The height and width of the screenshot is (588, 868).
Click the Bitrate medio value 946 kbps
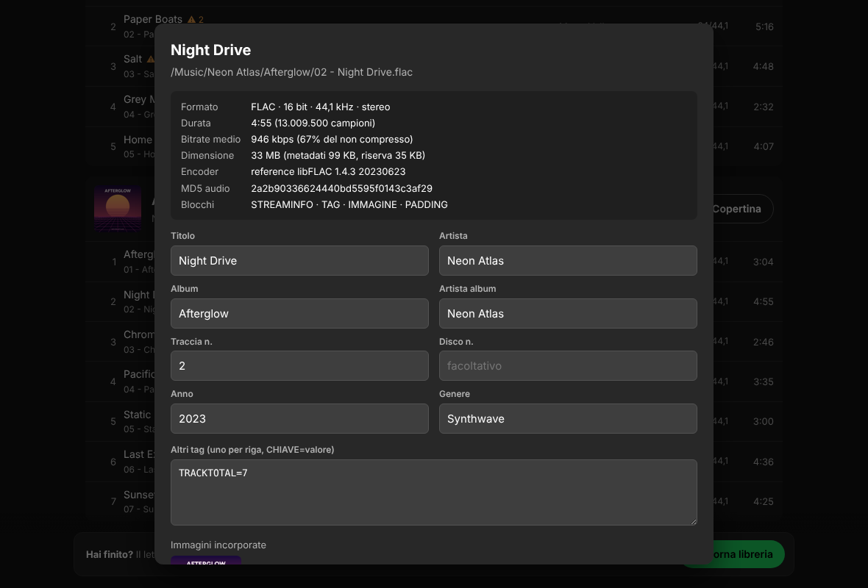[332, 140]
